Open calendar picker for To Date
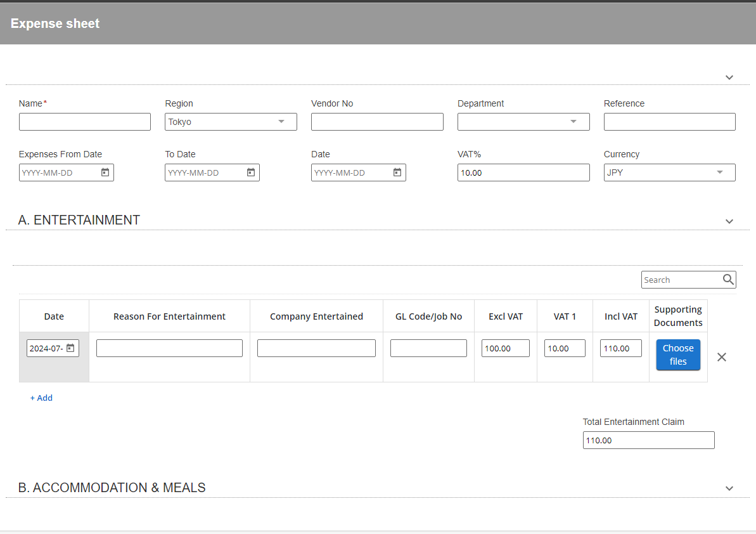Viewport: 756px width, 534px height. pos(251,173)
